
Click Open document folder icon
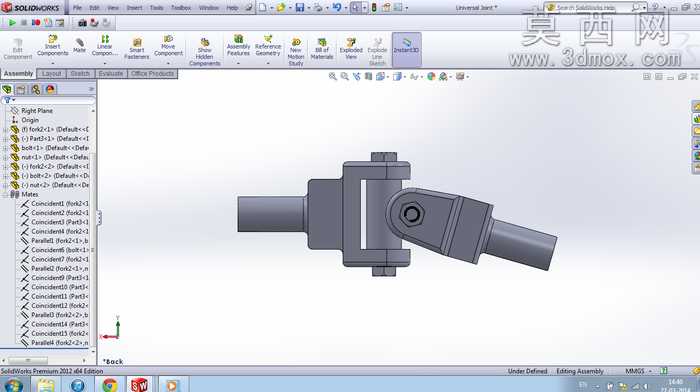[281, 8]
